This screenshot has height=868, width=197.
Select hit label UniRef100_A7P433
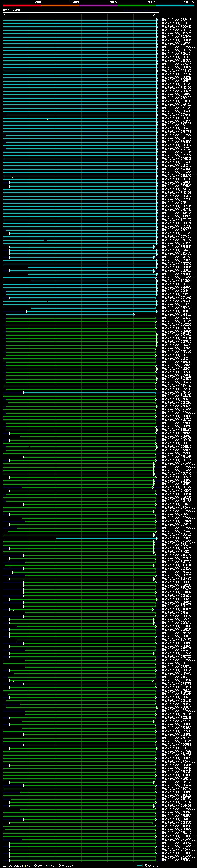177,111
